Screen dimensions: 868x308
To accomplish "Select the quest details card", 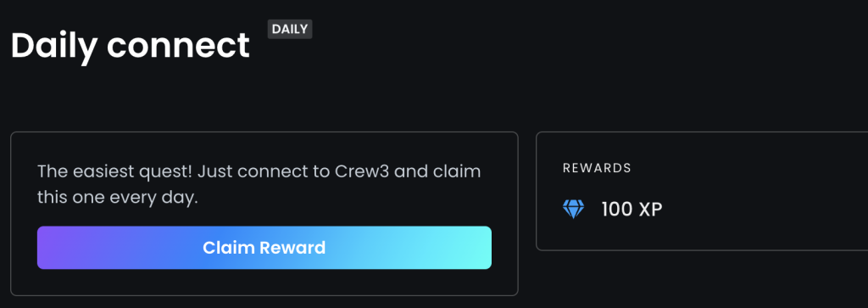I will tap(264, 214).
